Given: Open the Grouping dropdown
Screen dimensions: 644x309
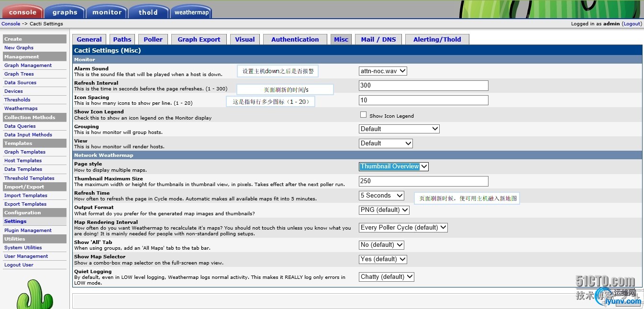Looking at the screenshot, I should click(399, 129).
